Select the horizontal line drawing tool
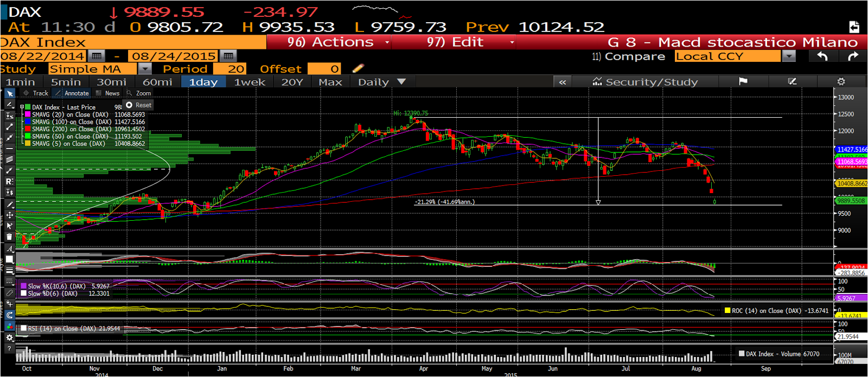Viewport: 868px width, 377px height. tap(9, 148)
